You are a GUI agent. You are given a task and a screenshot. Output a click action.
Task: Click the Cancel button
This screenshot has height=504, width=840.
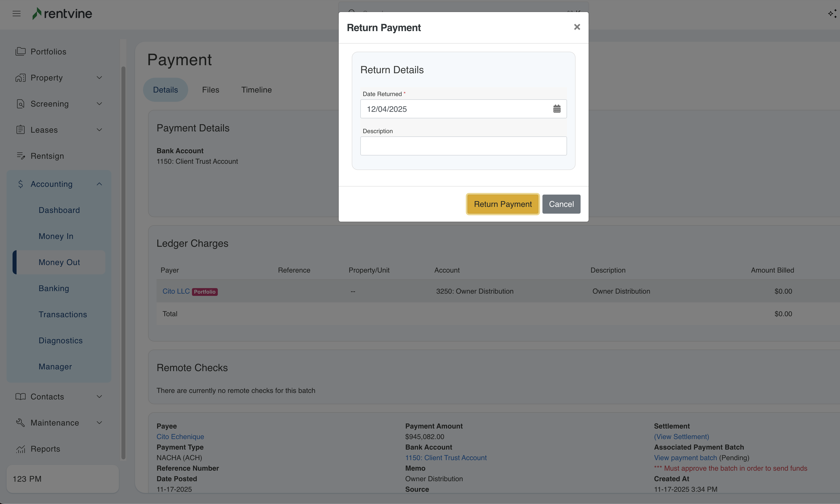click(561, 204)
